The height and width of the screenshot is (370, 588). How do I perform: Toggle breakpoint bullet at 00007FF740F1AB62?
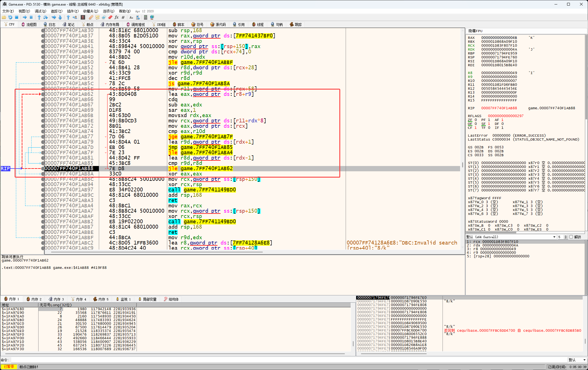pos(43,94)
